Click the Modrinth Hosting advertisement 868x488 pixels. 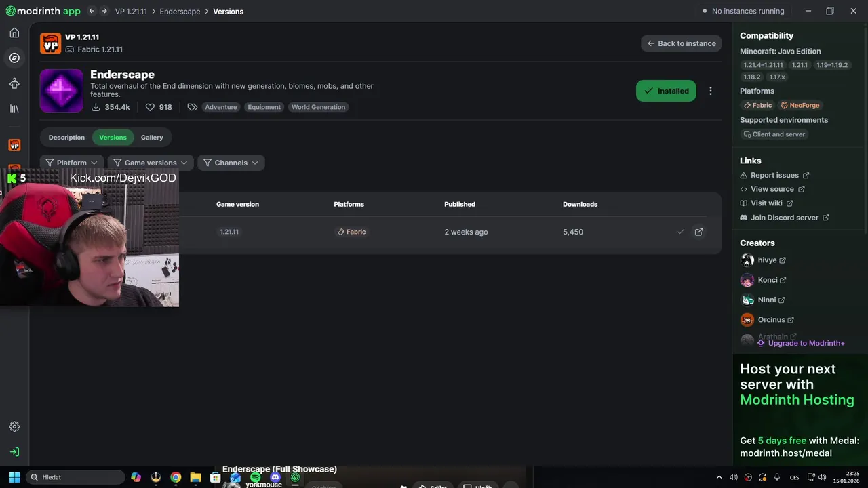point(800,410)
